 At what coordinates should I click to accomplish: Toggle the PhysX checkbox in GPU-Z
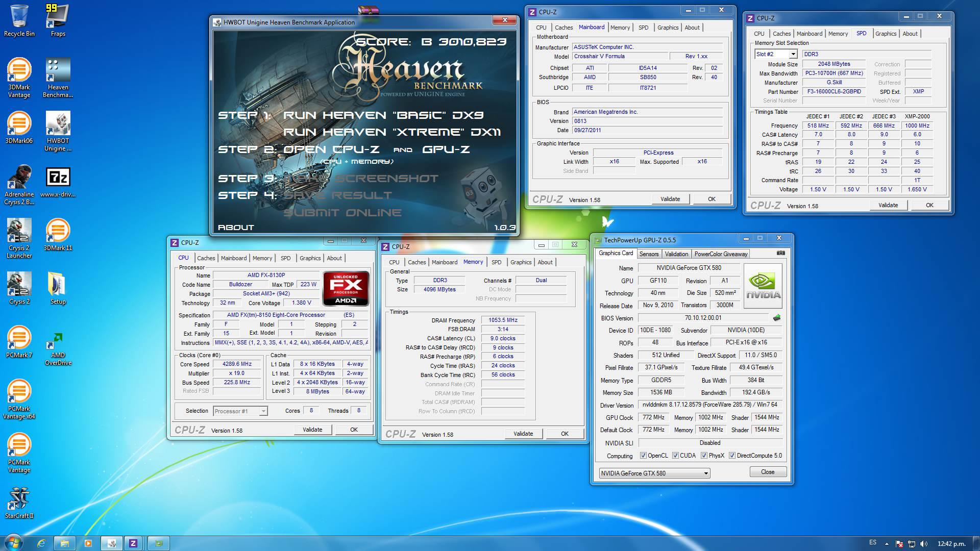click(704, 456)
